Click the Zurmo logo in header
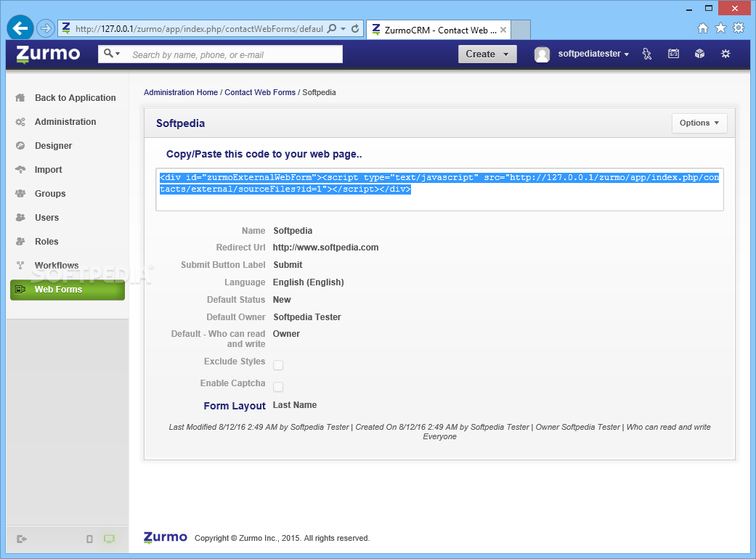The image size is (756, 559). (48, 54)
